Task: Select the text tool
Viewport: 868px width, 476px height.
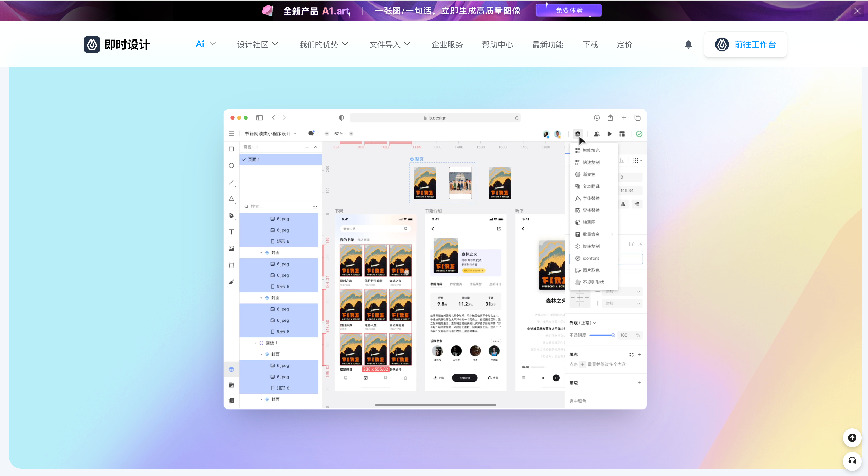Action: pyautogui.click(x=232, y=232)
